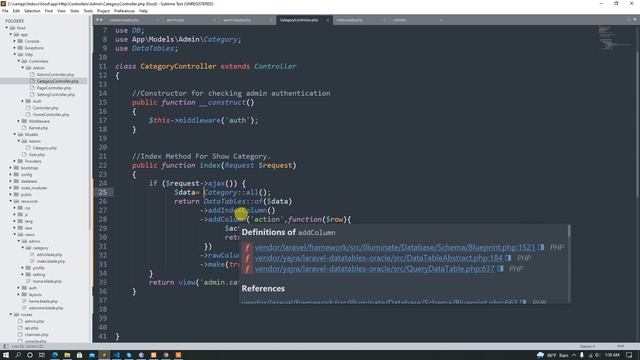Expand the Providers folder
This screenshot has width=640, height=360.
[x=15, y=161]
